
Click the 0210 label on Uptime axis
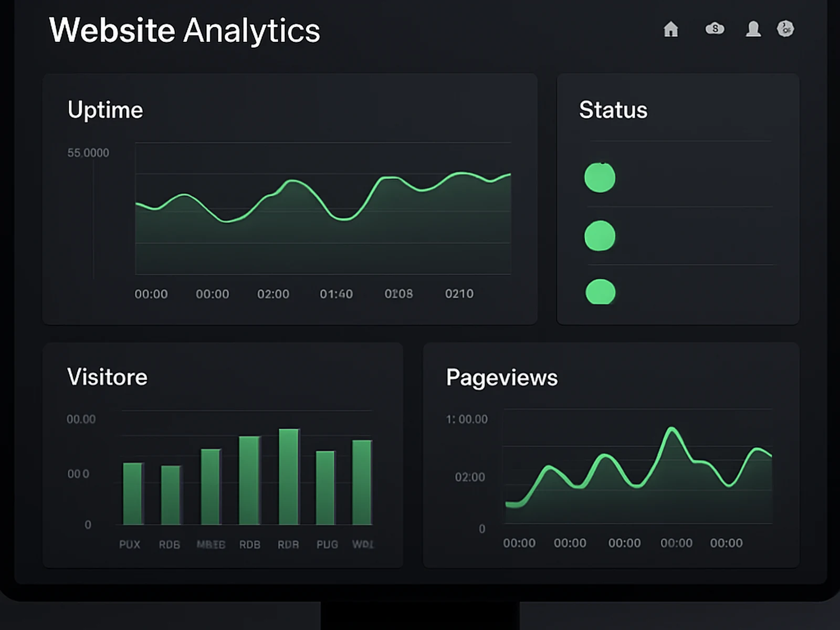click(x=459, y=294)
